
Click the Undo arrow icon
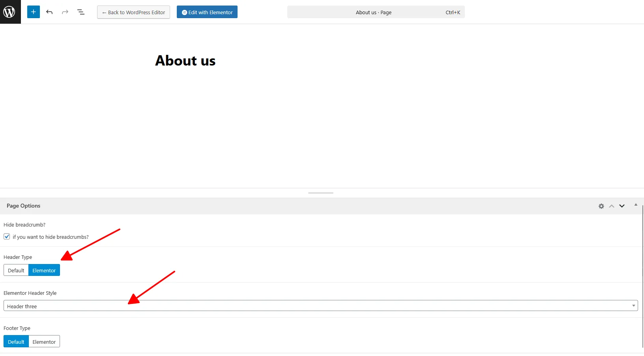point(49,12)
